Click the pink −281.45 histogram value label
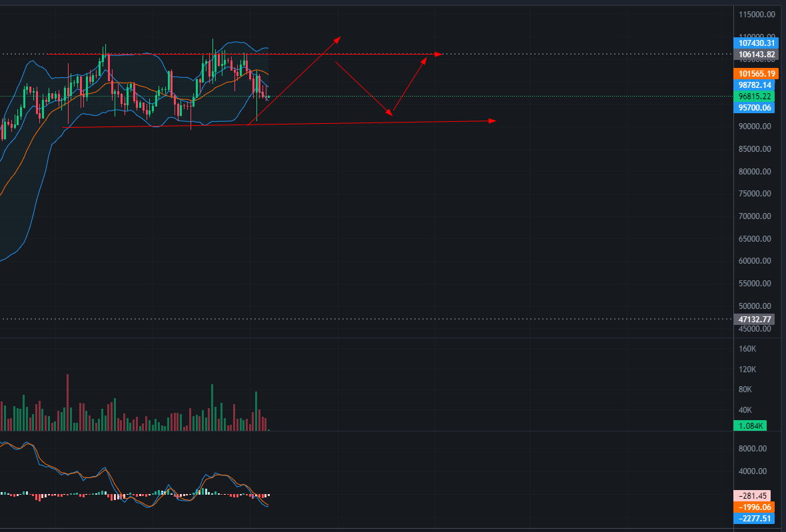786x532 pixels. point(752,496)
